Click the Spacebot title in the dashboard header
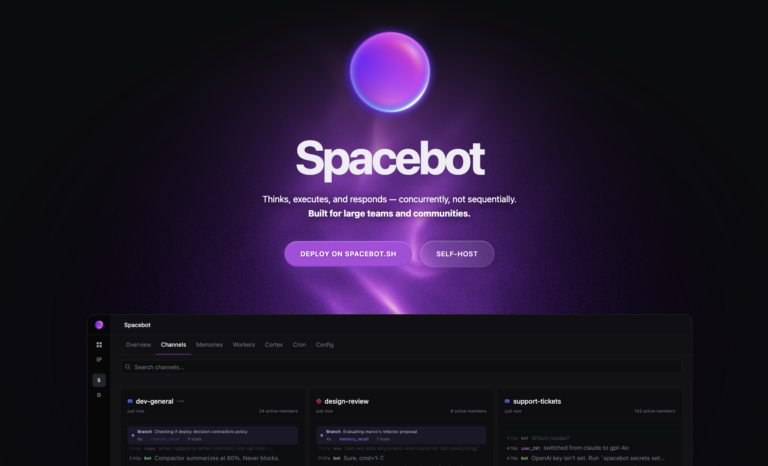This screenshot has width=768, height=466. tap(137, 325)
